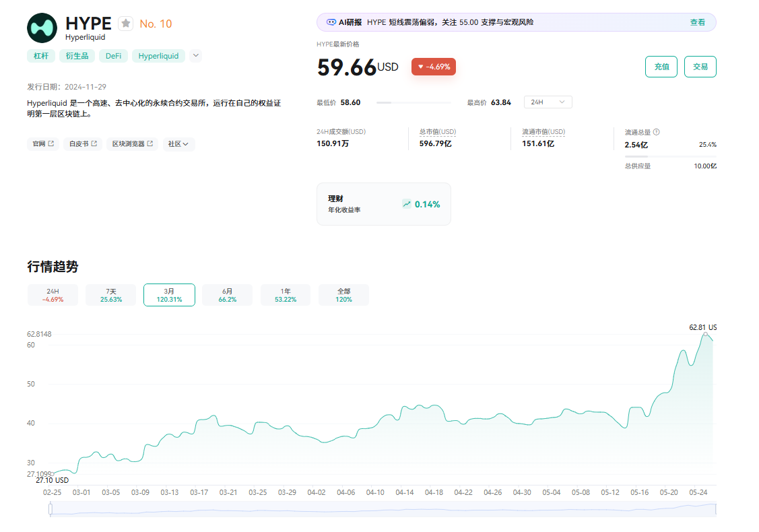Click the 行情趋势 section heading
Viewport: 759px width, 532px height.
tap(53, 267)
